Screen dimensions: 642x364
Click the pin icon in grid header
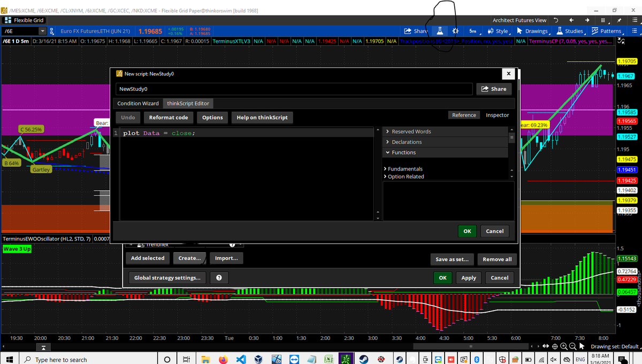(619, 20)
